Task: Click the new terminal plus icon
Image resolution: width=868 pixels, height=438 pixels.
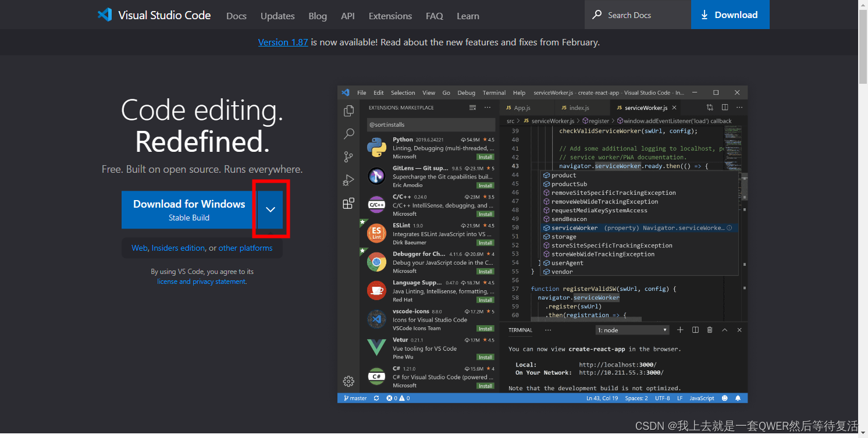Action: (680, 330)
